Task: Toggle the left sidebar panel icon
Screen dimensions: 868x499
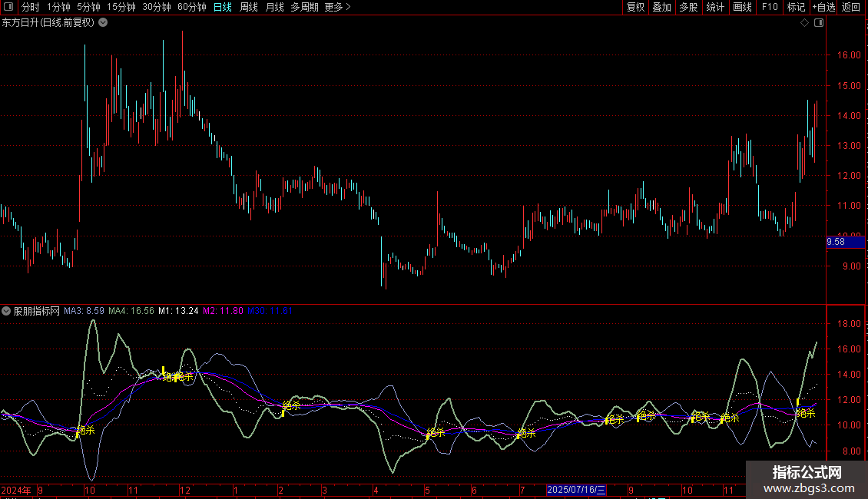Action: click(x=8, y=7)
